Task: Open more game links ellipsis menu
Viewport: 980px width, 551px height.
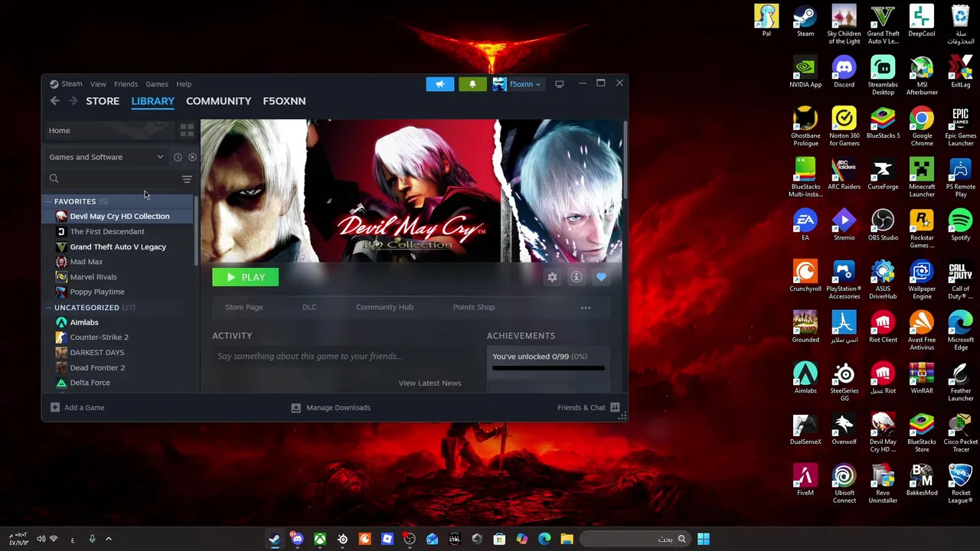Action: (x=586, y=308)
